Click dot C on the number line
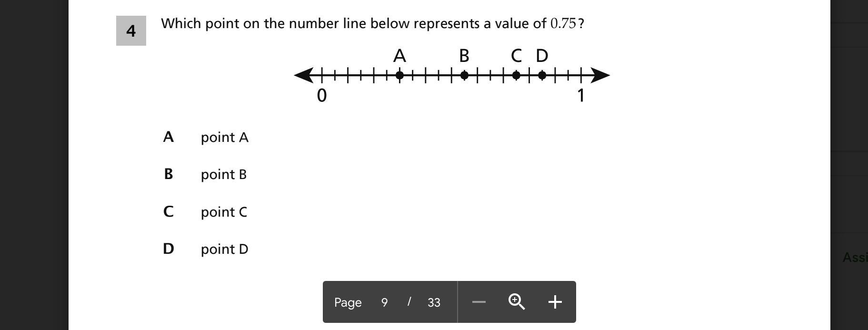The height and width of the screenshot is (330, 868). tap(516, 75)
